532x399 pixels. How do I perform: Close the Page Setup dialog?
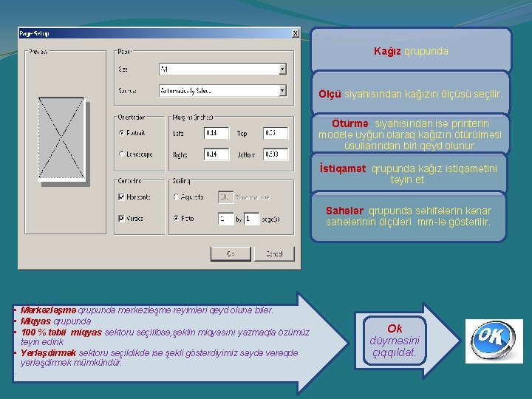[x=295, y=33]
